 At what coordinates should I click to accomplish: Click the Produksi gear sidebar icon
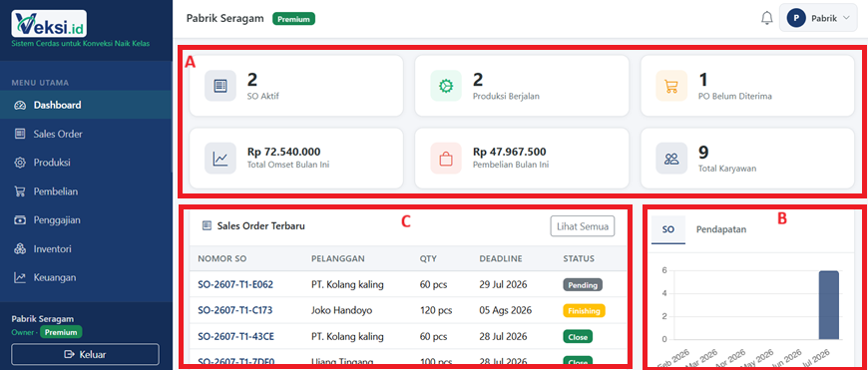click(20, 163)
